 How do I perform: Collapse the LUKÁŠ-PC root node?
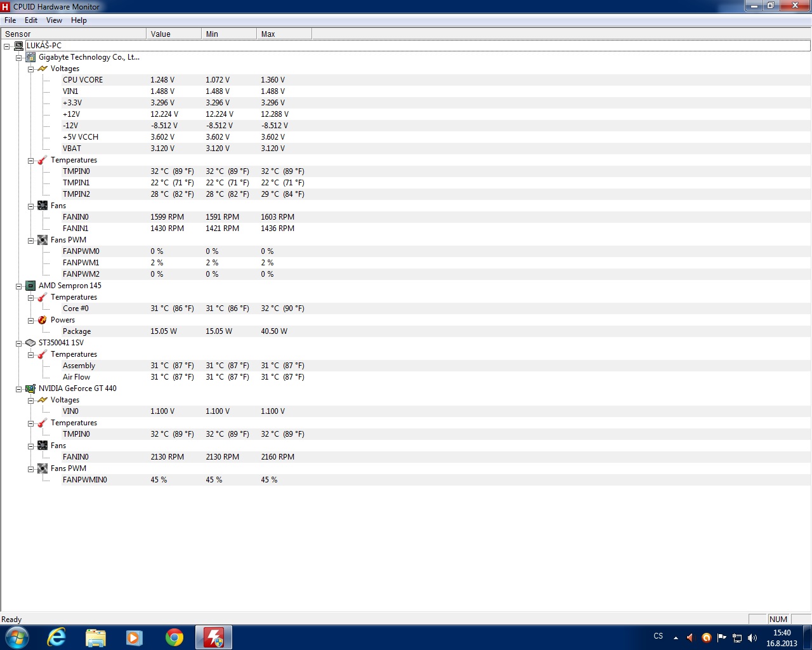point(7,46)
